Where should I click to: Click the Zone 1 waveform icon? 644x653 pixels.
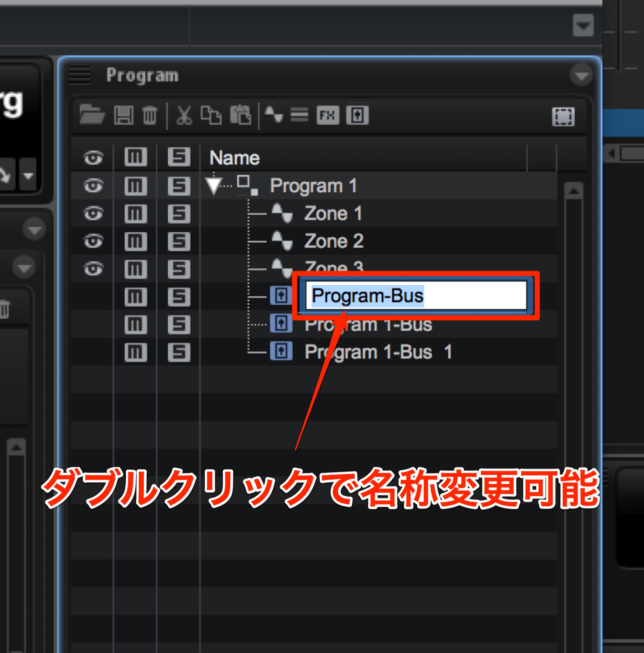tap(282, 213)
